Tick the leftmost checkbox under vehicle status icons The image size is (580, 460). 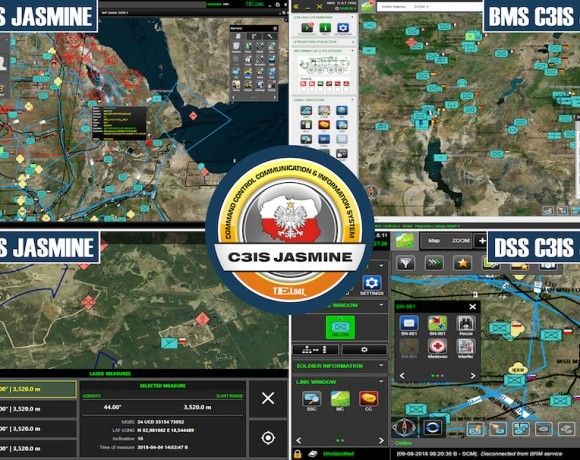point(303,89)
